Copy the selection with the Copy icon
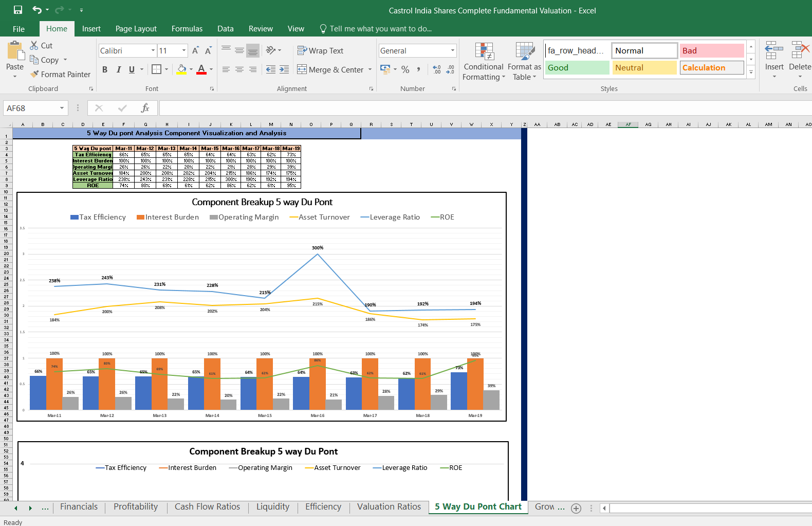 coord(34,60)
